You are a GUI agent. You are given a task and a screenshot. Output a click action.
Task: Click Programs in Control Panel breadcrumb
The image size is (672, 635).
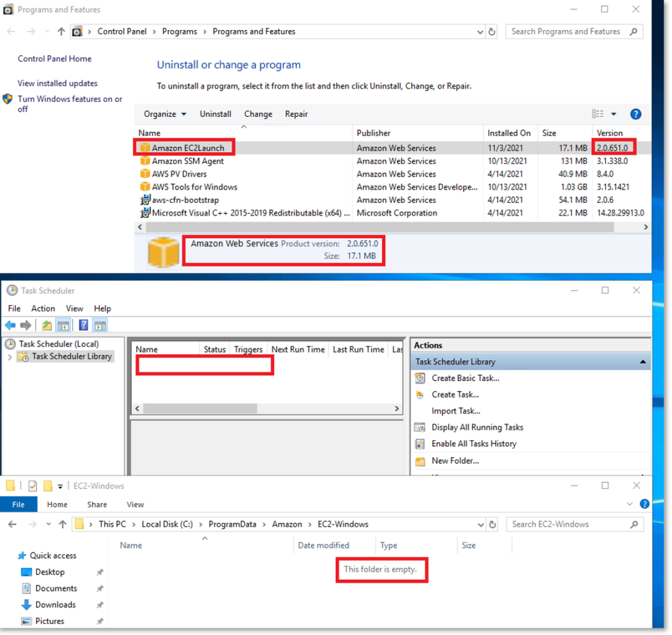click(180, 31)
